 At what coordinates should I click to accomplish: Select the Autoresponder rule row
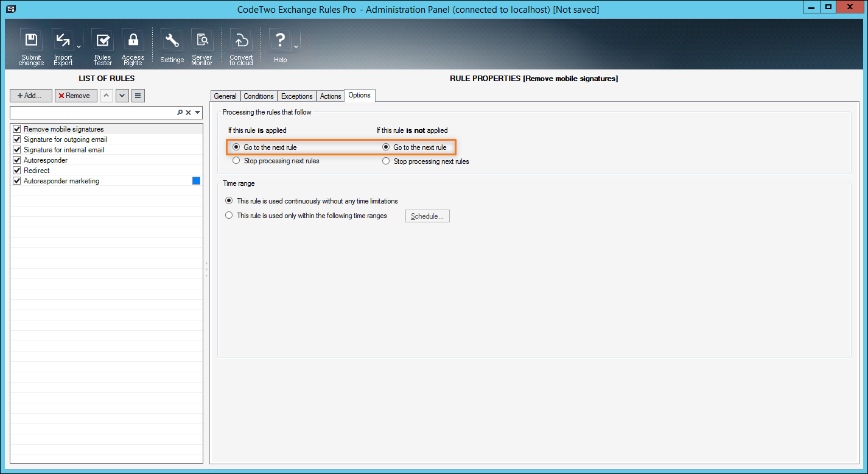point(107,160)
